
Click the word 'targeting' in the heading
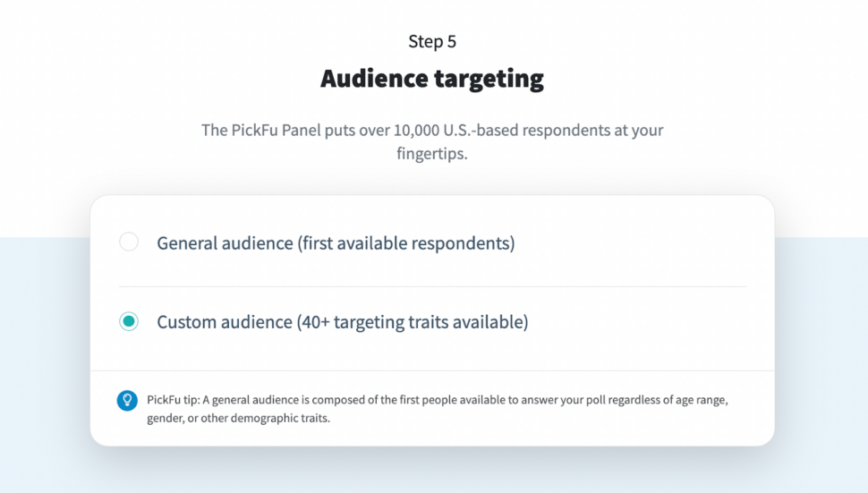(x=490, y=79)
